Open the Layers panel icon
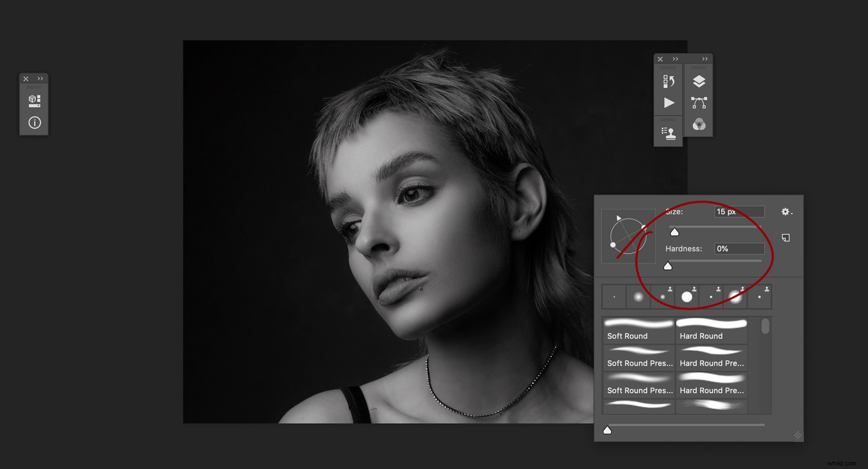Viewport: 868px width, 469px height. (x=699, y=80)
